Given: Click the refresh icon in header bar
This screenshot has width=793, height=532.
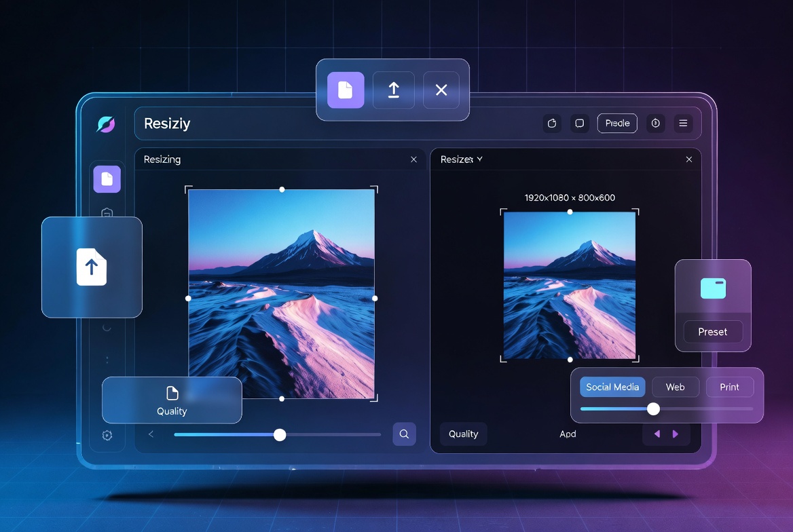Looking at the screenshot, I should point(552,123).
